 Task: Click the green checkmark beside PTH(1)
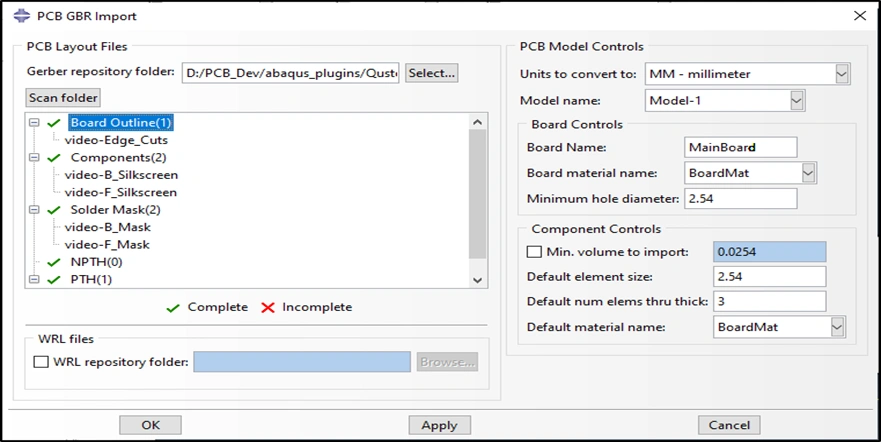click(54, 280)
